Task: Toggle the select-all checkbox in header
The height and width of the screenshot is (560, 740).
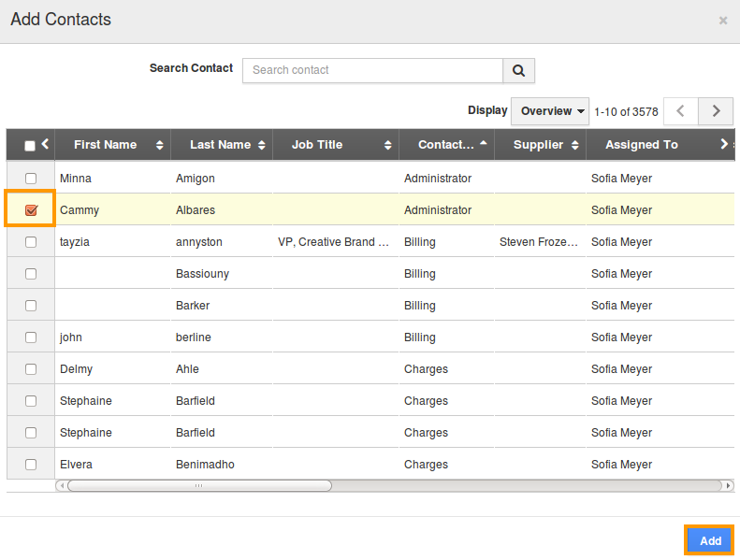Action: point(30,146)
